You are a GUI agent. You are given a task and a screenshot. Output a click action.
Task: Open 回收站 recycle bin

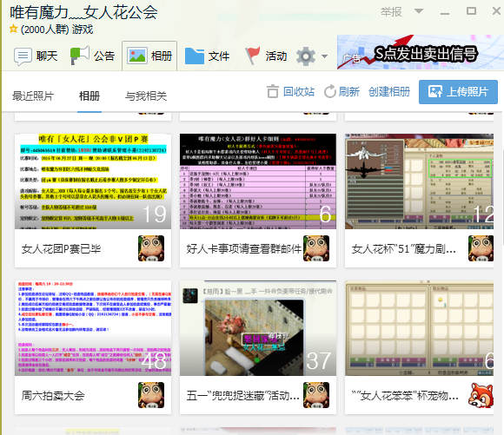[x=299, y=91]
